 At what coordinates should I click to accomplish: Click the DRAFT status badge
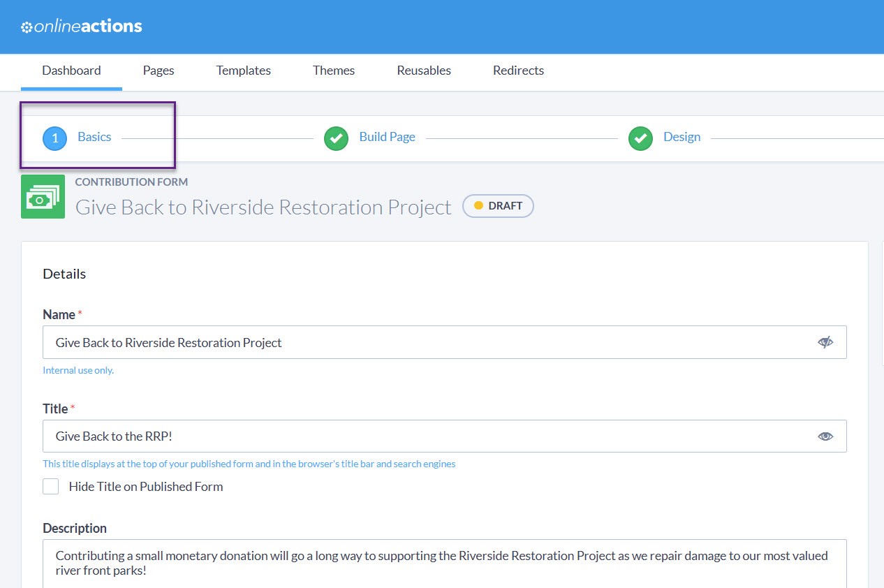(x=498, y=206)
